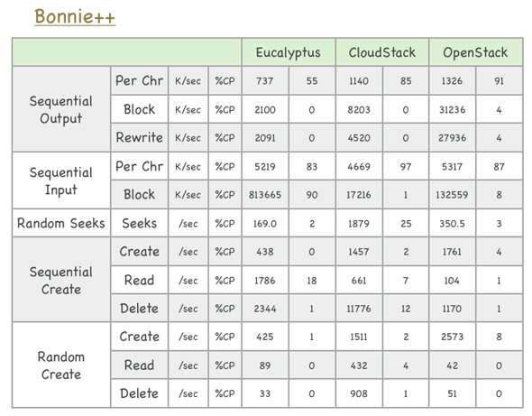The image size is (532, 416).
Task: Click the Random Seeks row label
Action: click(x=61, y=223)
